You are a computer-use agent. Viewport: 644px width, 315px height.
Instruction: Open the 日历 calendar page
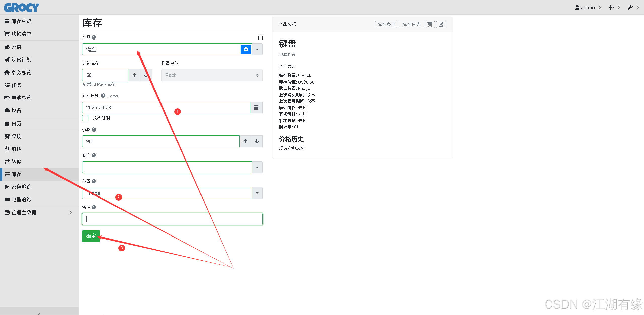click(16, 123)
